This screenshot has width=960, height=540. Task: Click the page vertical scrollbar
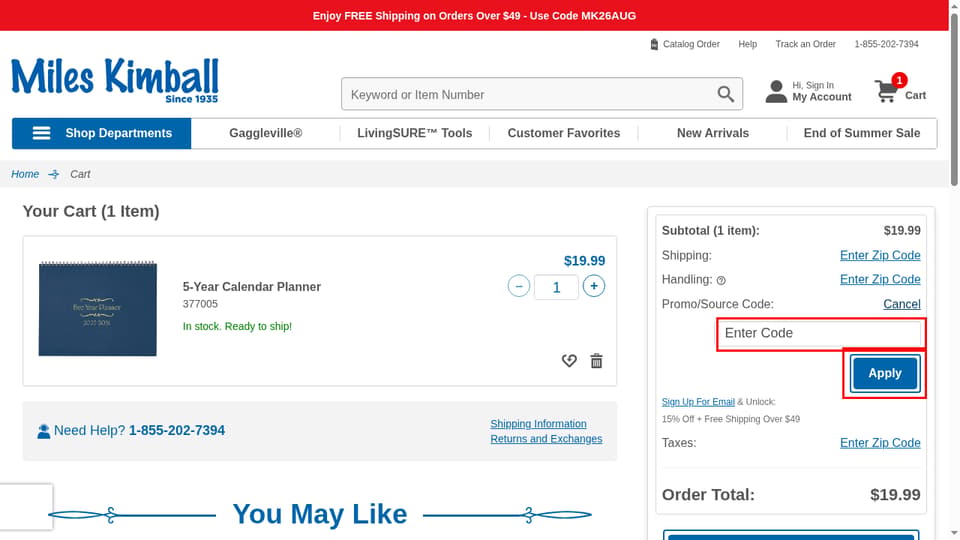[x=954, y=101]
